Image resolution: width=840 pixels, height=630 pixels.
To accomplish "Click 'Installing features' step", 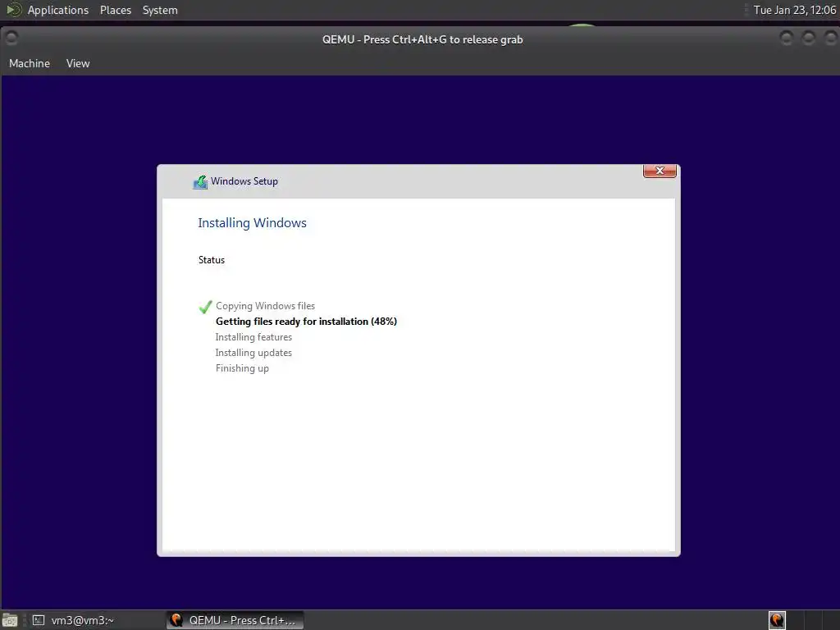I will (254, 337).
